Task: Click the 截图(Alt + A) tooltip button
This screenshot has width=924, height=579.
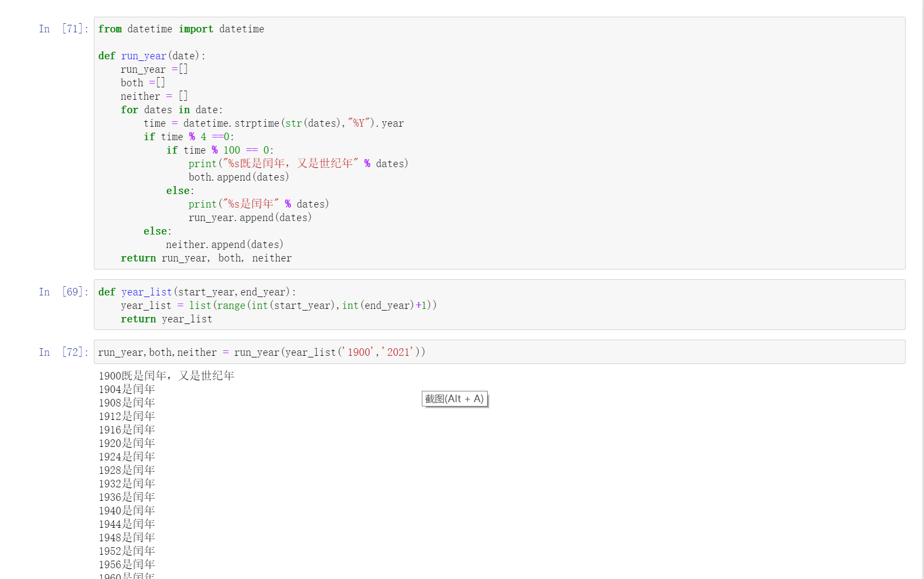Action: tap(454, 399)
